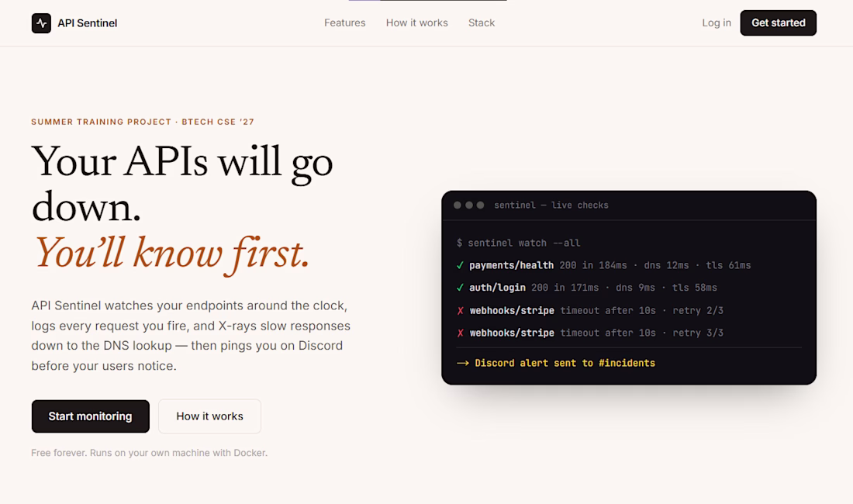Click 'tls 61ms' timing text
Viewport: 853px width, 504px height.
pyautogui.click(x=728, y=265)
